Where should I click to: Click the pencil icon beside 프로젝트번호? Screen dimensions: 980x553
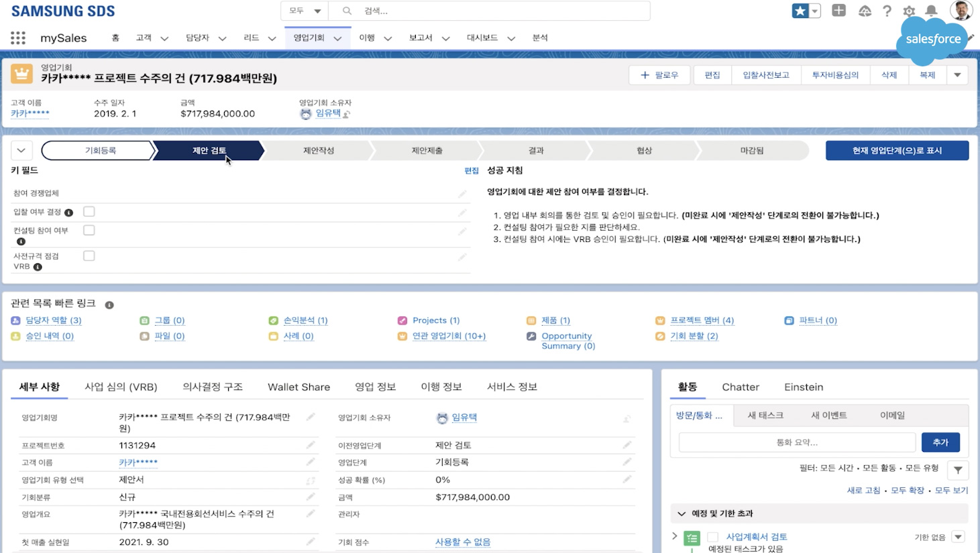pos(311,445)
